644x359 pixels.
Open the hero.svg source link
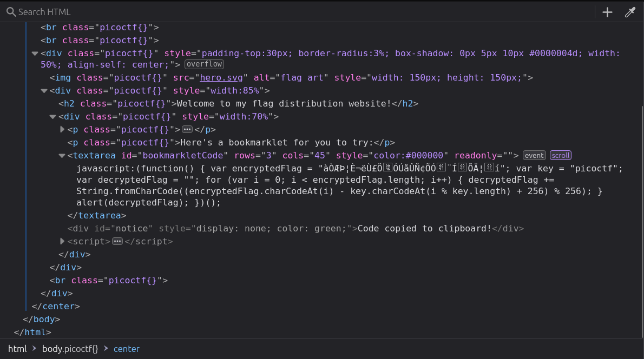pos(221,77)
